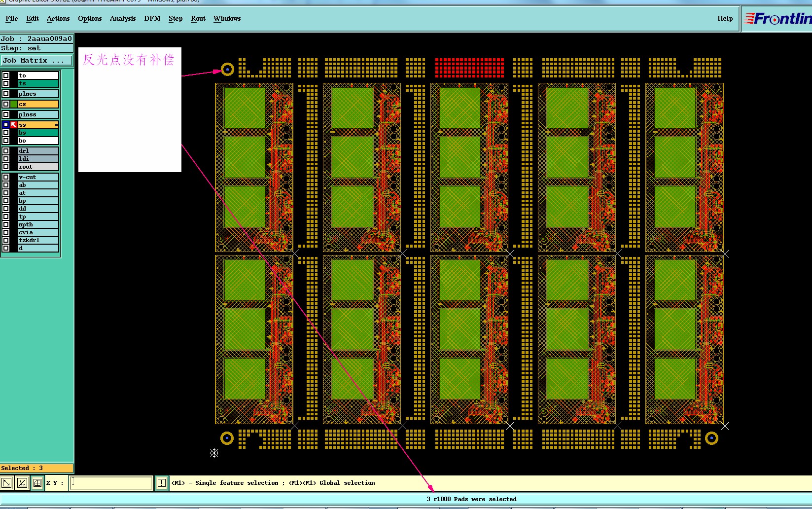Select layer name rout

point(38,167)
